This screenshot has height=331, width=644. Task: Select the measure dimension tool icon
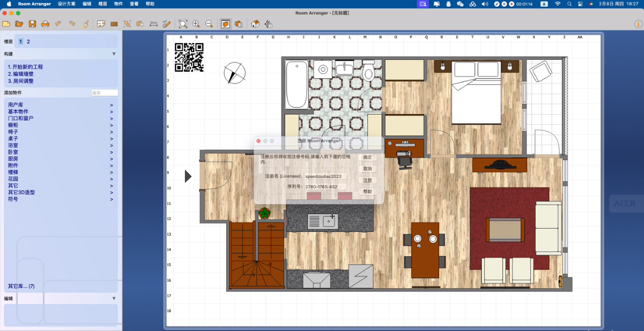153,24
